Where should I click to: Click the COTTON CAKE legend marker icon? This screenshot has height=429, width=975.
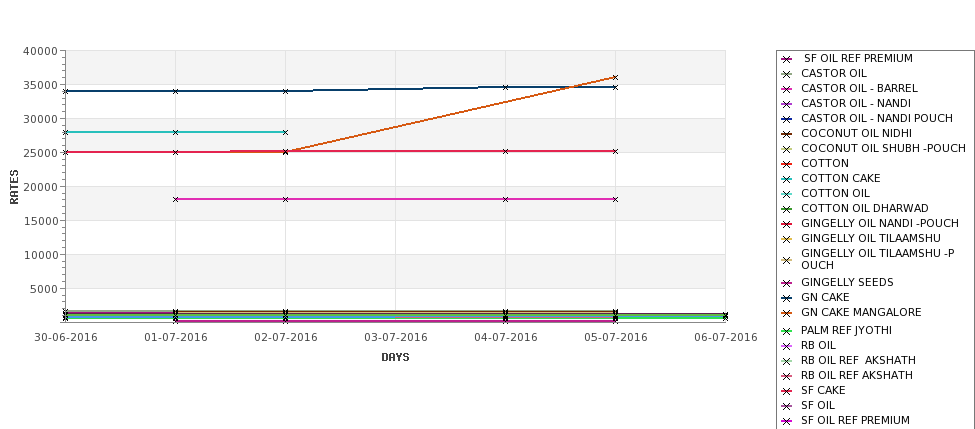tap(787, 179)
